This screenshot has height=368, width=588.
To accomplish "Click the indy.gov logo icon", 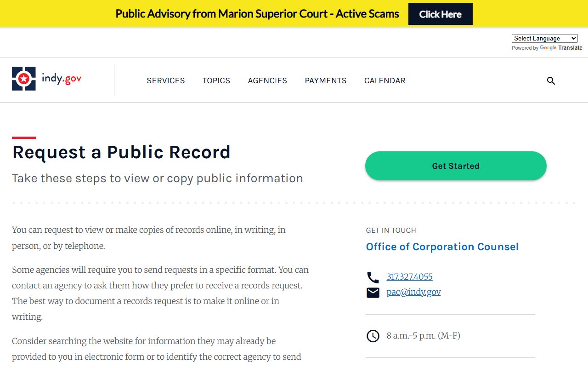I will click(24, 79).
